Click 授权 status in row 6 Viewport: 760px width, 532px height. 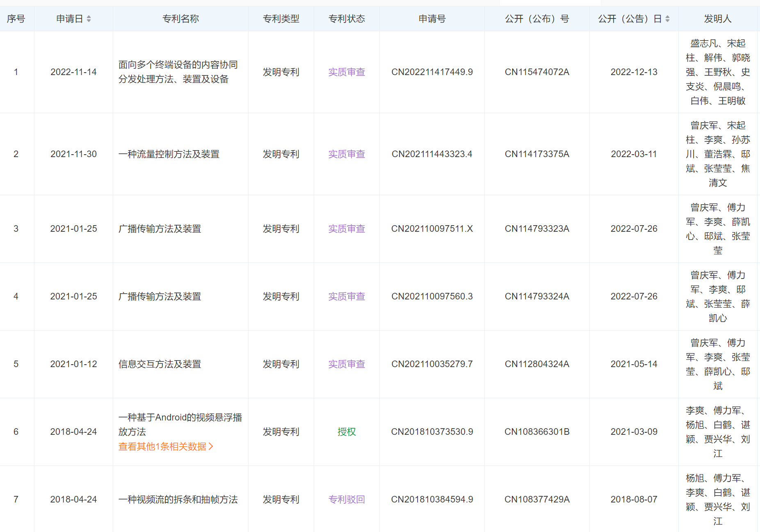coord(347,432)
